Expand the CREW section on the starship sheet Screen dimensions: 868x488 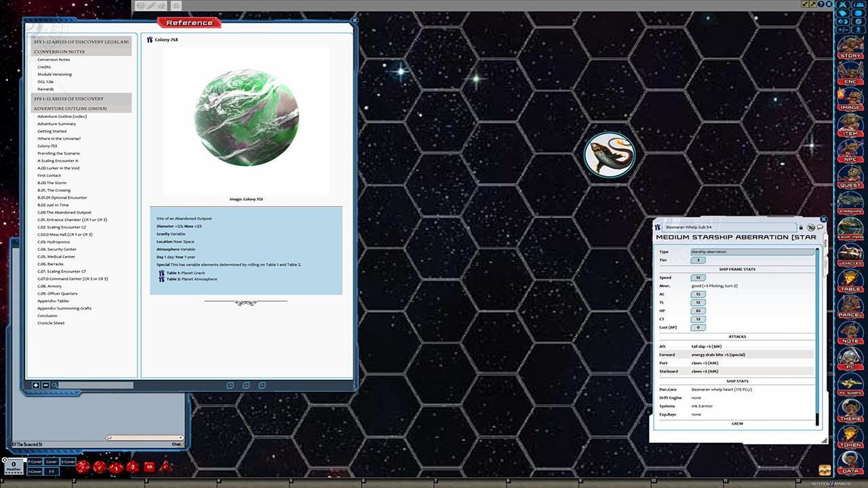[737, 424]
